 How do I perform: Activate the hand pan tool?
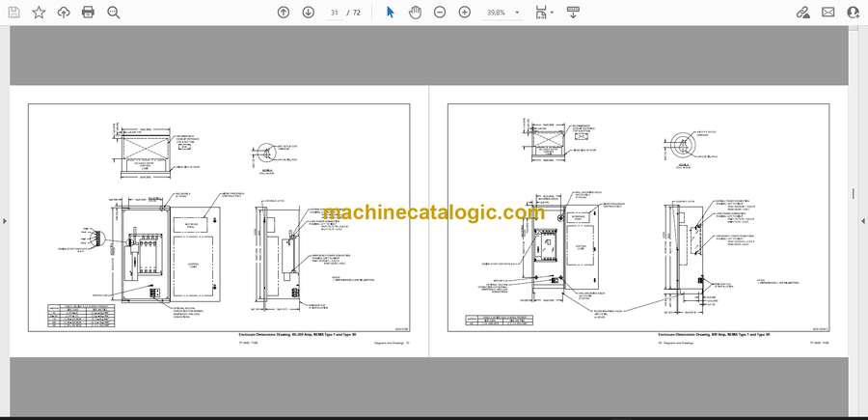[x=415, y=13]
